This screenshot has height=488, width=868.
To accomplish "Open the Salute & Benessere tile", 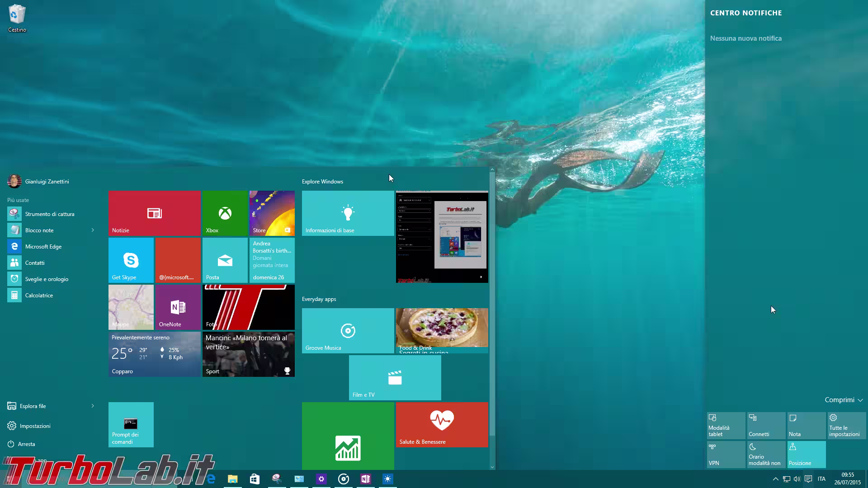I will click(442, 424).
